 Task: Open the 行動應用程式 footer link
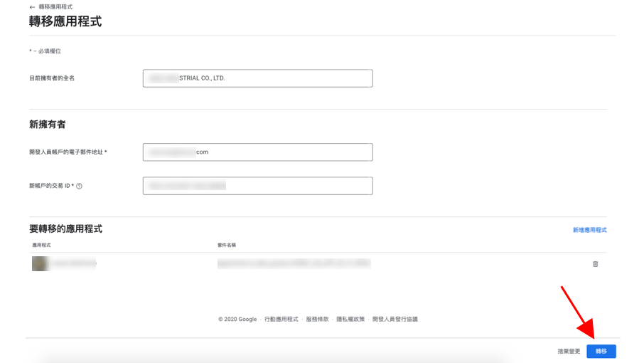(x=281, y=320)
